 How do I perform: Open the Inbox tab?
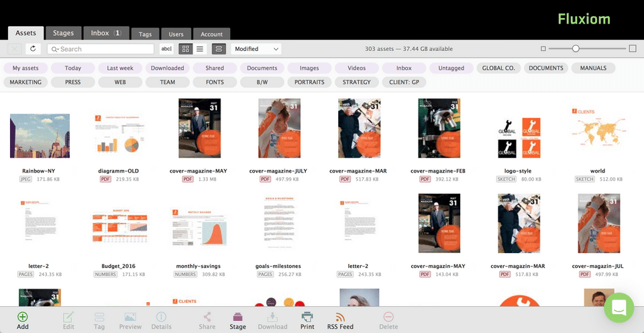[106, 34]
